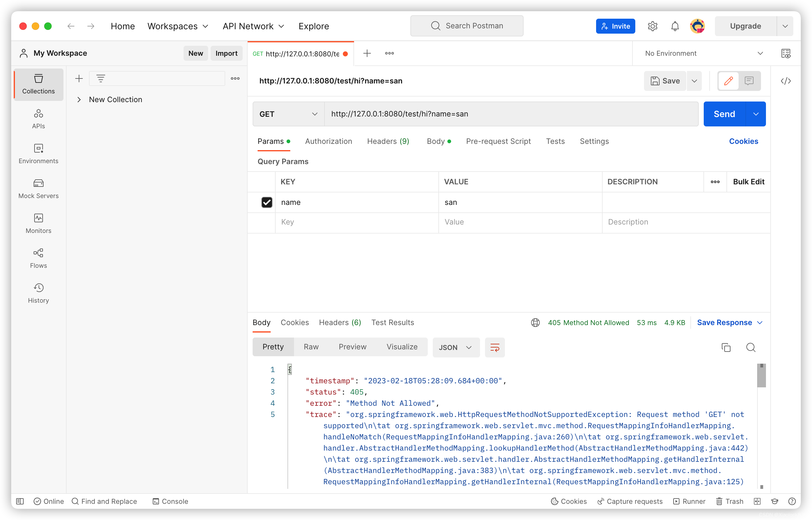The height and width of the screenshot is (520, 812).
Task: Open the Tests tab
Action: [x=555, y=141]
